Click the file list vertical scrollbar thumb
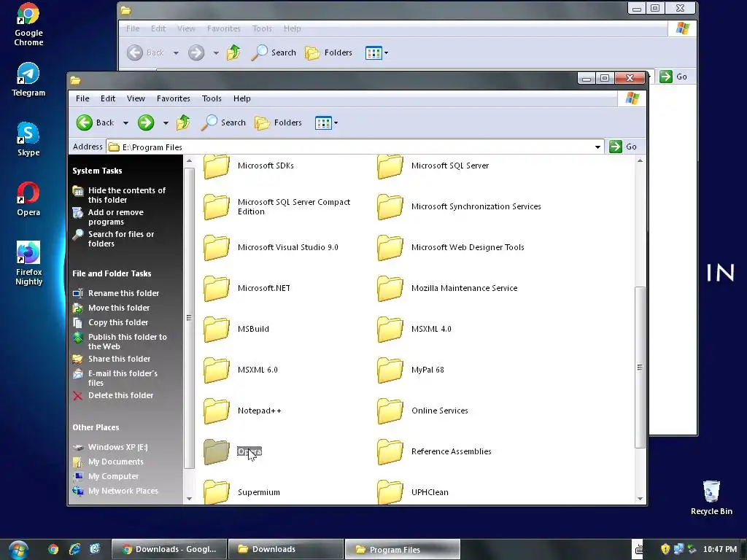747x560 pixels. 640,367
